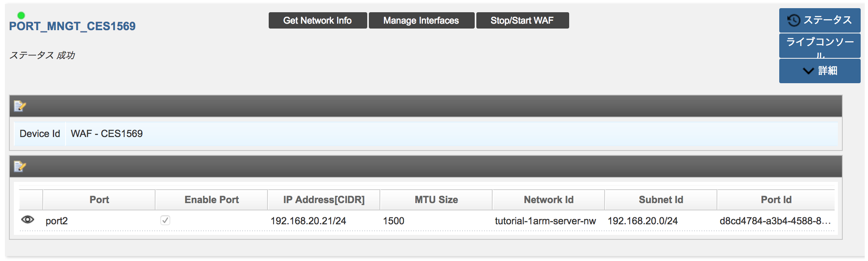Click the edit icon above Device Id
This screenshot has height=261, width=868.
tap(20, 106)
